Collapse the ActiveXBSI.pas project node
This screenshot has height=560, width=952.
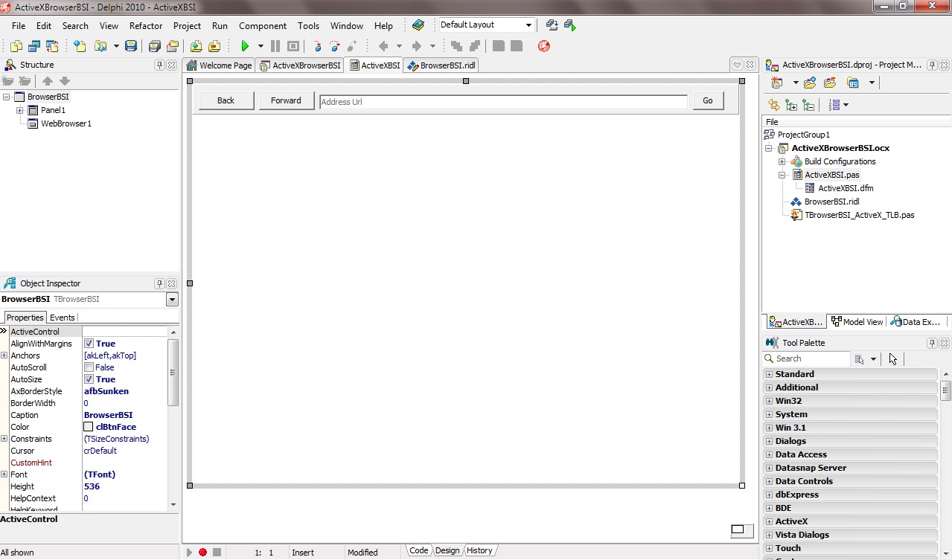pyautogui.click(x=782, y=175)
